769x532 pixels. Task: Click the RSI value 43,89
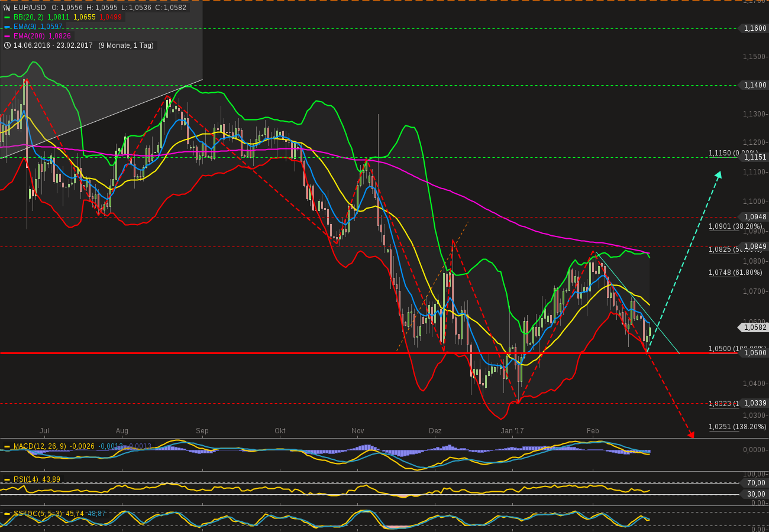point(51,479)
